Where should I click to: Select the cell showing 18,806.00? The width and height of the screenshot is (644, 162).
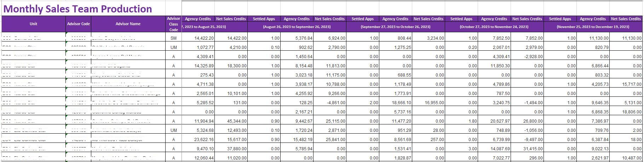pyautogui.click(x=627, y=112)
